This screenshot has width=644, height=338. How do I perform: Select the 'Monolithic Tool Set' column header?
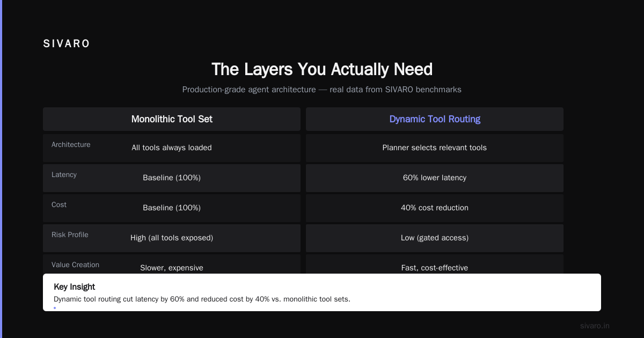[x=172, y=119]
